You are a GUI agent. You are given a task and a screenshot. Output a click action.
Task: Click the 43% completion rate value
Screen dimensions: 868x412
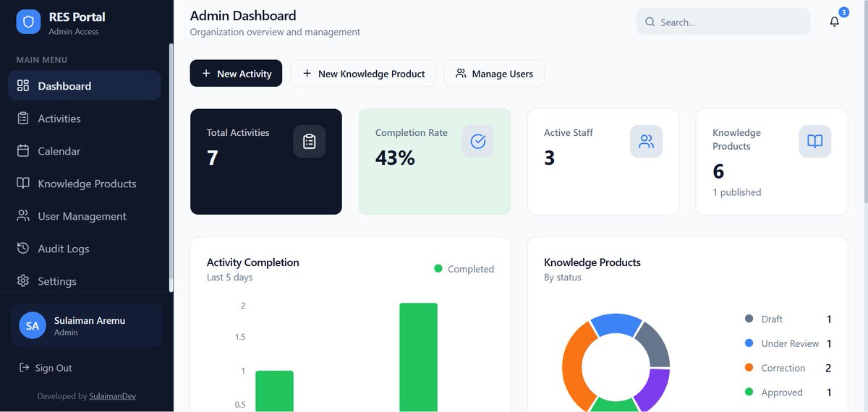tap(395, 158)
